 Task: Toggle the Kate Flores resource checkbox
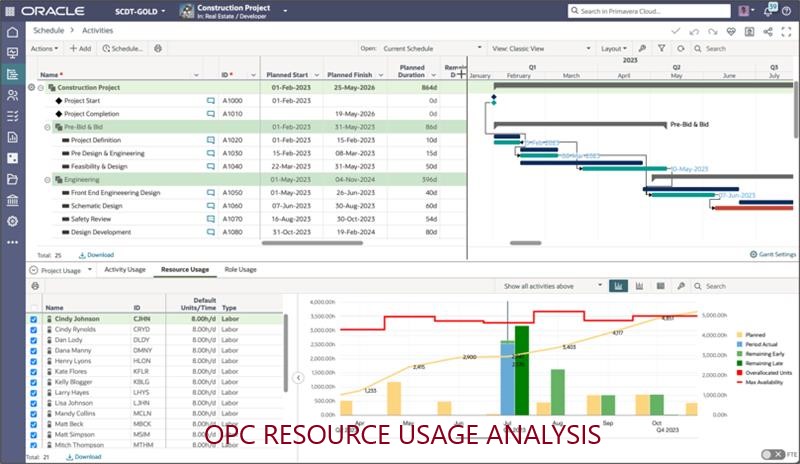34,371
